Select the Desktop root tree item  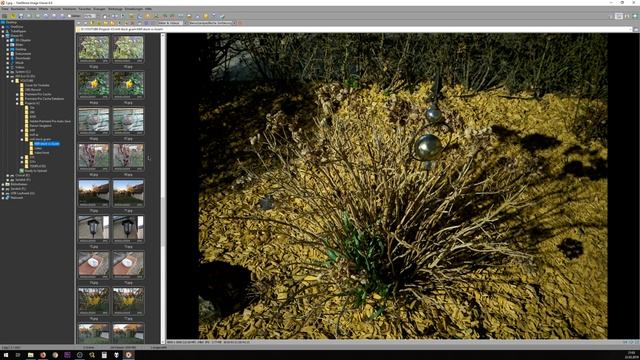[11, 22]
